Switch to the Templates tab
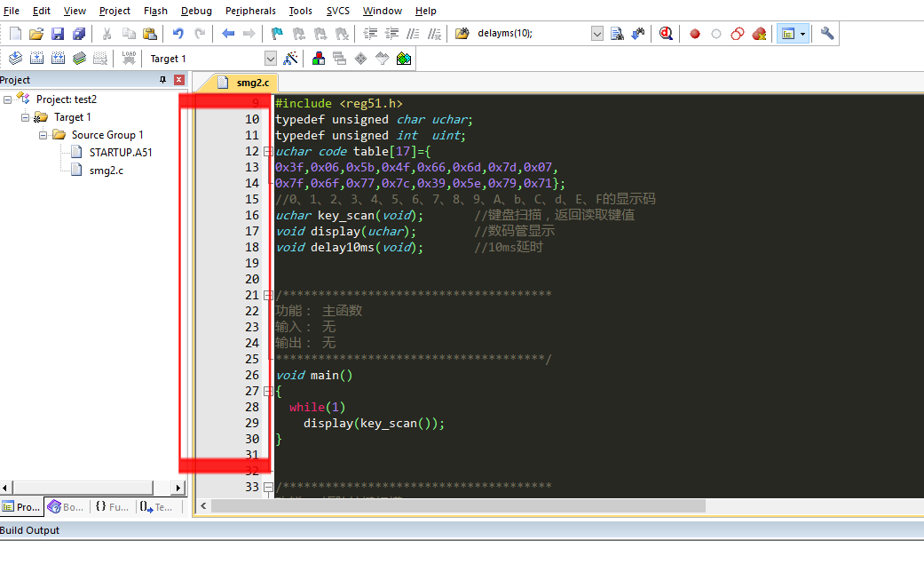 click(x=157, y=507)
